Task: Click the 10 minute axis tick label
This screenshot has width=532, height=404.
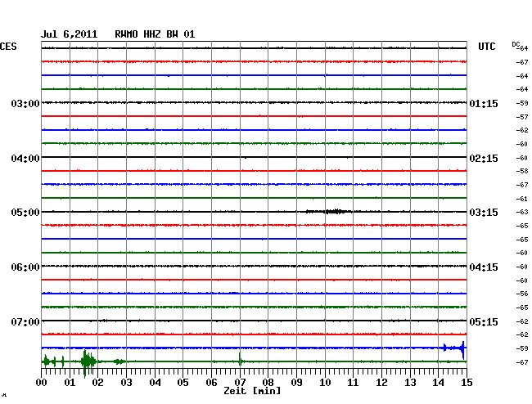Action: click(x=325, y=382)
